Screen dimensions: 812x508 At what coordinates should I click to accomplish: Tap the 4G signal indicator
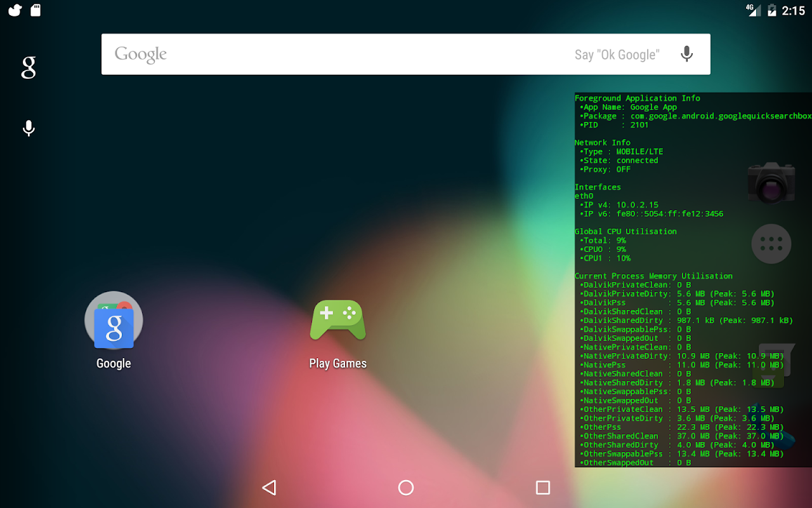coord(753,10)
